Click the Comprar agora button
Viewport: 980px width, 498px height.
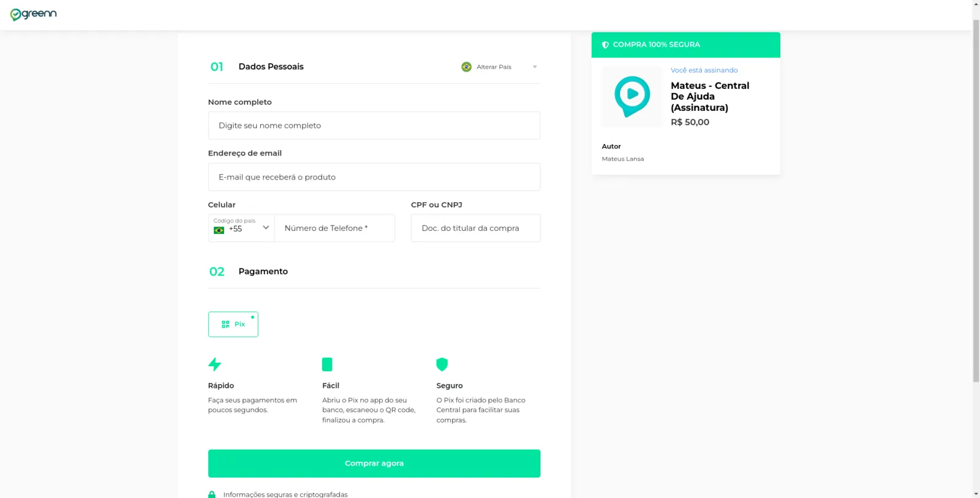pos(374,464)
